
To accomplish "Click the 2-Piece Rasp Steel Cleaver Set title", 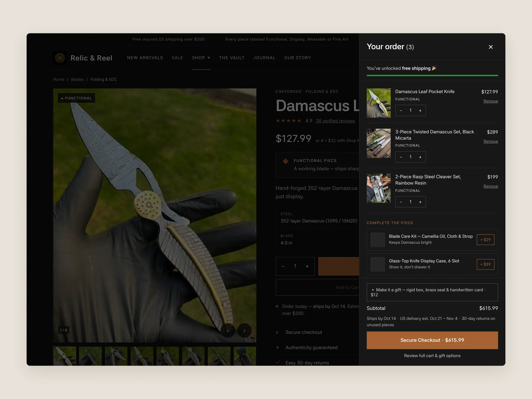I will click(428, 180).
